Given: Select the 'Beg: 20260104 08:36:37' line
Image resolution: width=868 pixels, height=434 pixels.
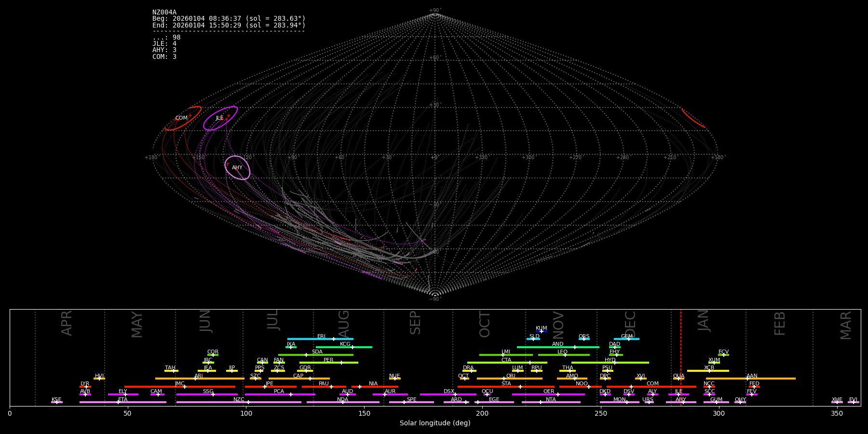Looking at the screenshot, I should tap(229, 19).
